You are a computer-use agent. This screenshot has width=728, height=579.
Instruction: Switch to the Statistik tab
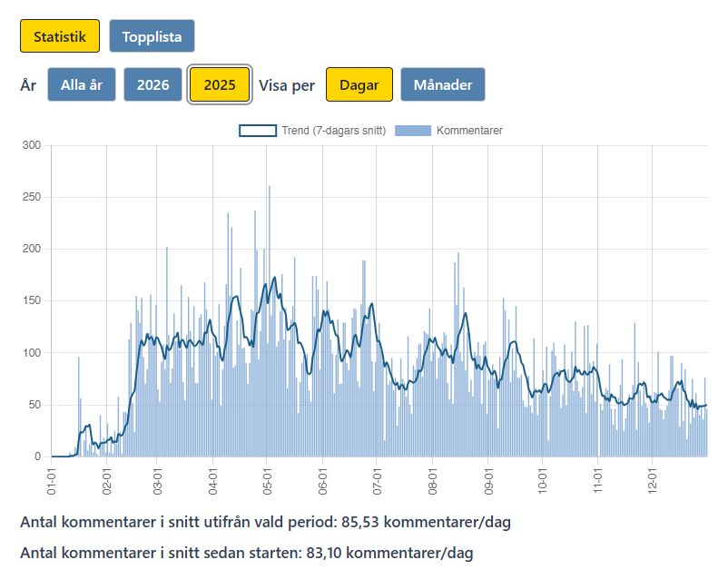[x=60, y=37]
